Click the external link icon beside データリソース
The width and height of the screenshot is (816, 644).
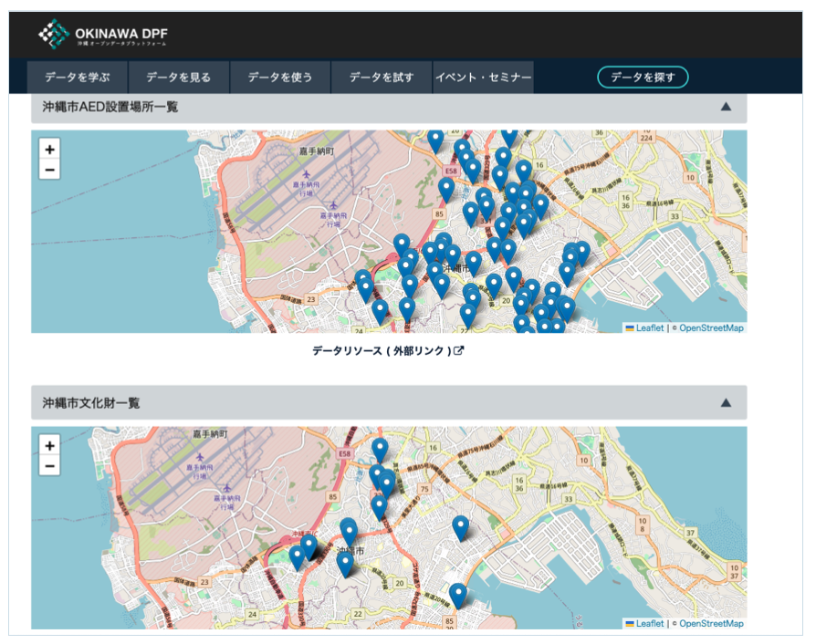[x=459, y=351]
